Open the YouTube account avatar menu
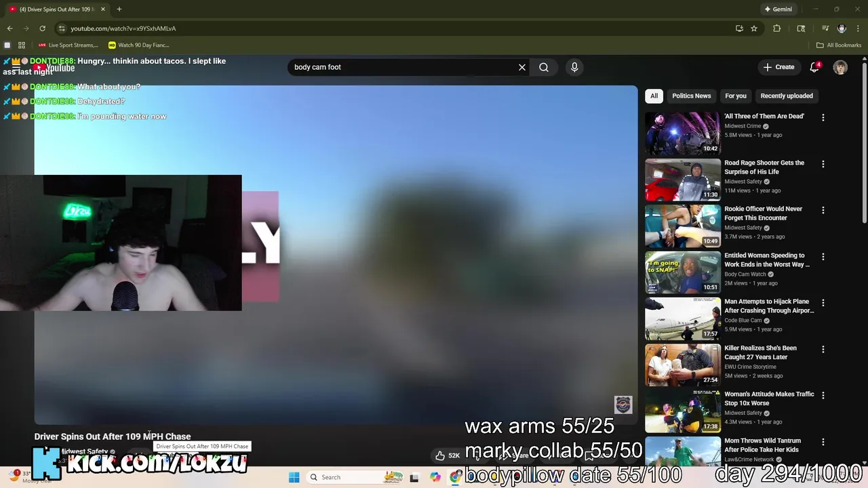 [840, 67]
